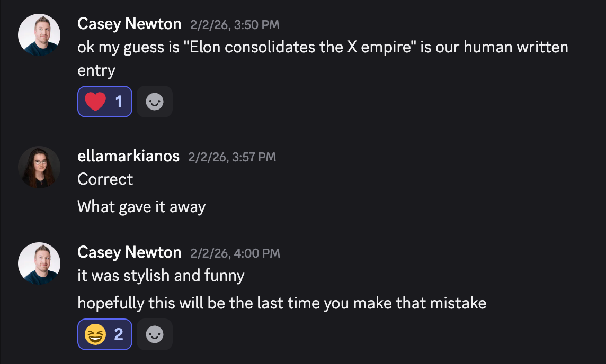Click Casey Newton's avatar beside the 4:00 PM message
The height and width of the screenshot is (364, 606).
point(39,263)
